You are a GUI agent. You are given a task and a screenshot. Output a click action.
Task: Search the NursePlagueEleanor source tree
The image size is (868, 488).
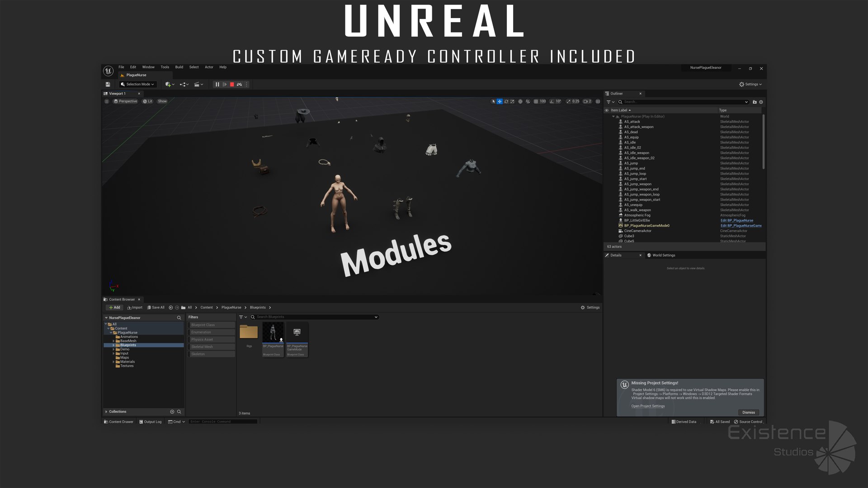(x=179, y=318)
